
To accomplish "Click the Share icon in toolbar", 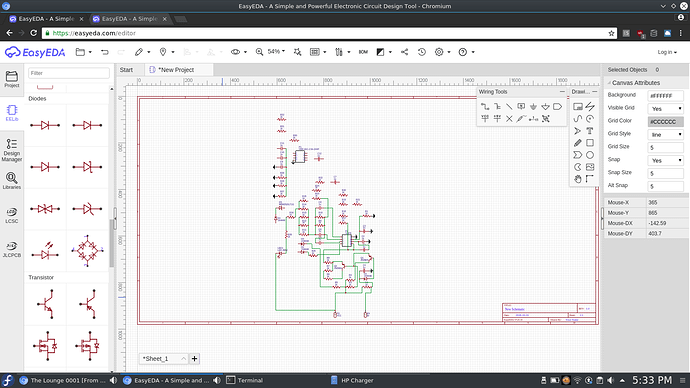I will pos(404,52).
